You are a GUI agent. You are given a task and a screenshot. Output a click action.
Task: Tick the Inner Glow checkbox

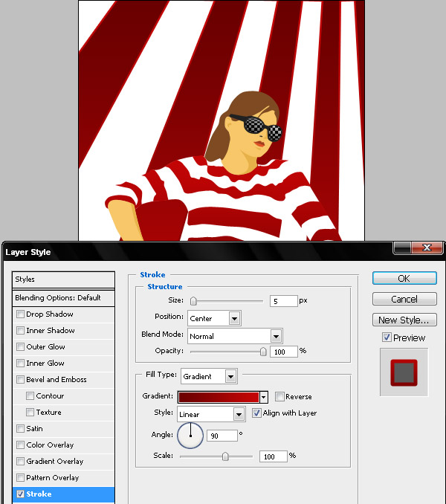(20, 364)
